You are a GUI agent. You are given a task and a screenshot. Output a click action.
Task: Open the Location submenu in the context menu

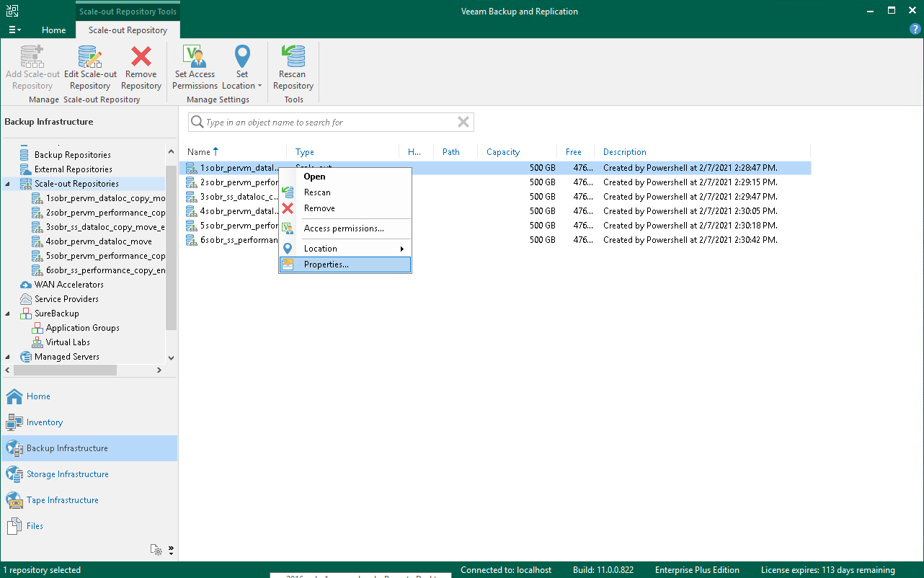345,249
